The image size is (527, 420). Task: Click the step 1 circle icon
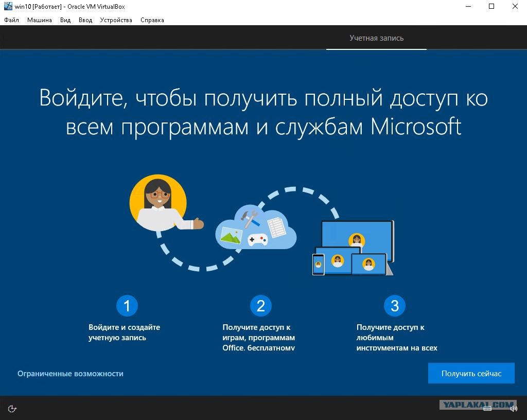tap(127, 306)
